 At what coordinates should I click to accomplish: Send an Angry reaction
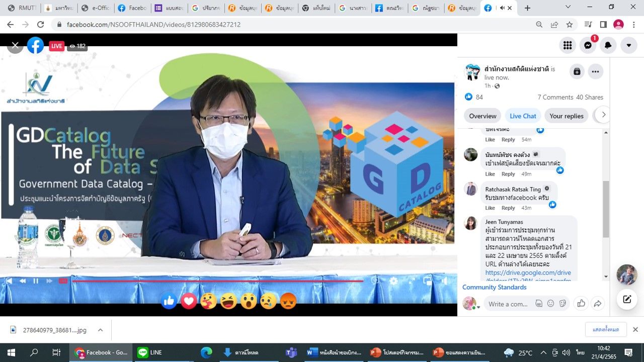288,301
